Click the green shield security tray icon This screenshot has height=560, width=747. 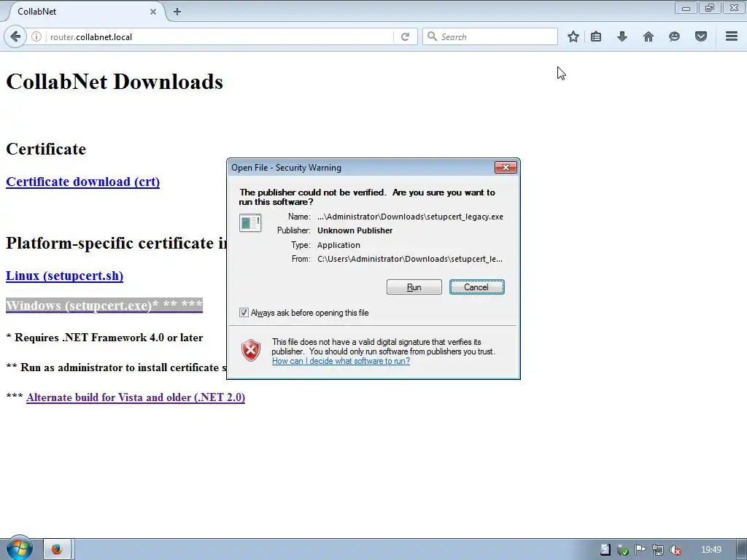[623, 550]
